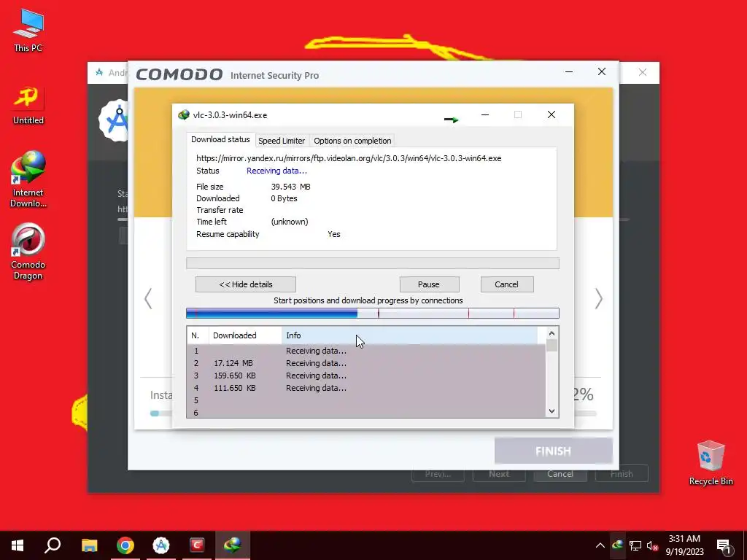Open Comodo Dragon desktop shortcut
The image size is (747, 560).
coord(28,252)
